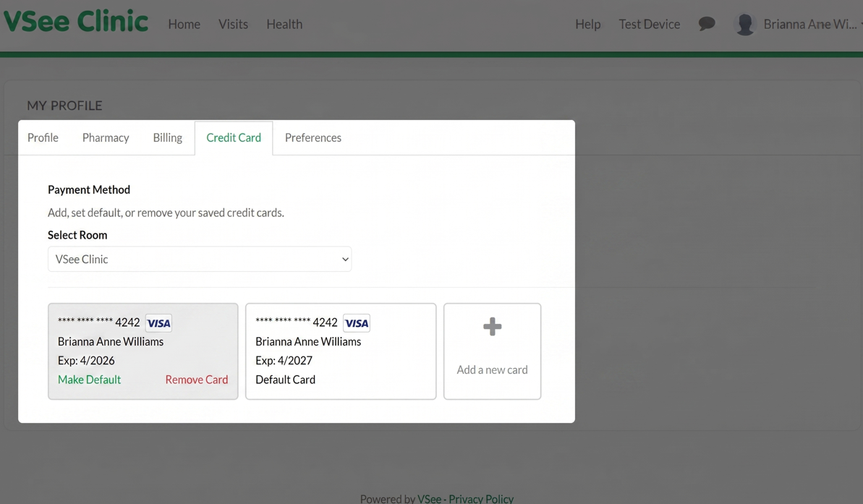The width and height of the screenshot is (863, 504).
Task: Open the Visits menu item
Action: [233, 24]
